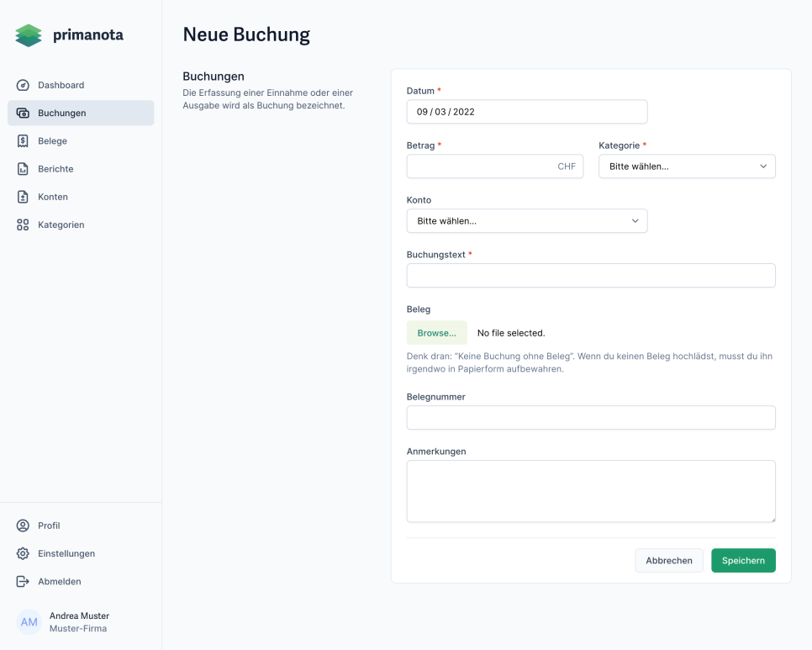Click the Konten document icon

point(24,197)
